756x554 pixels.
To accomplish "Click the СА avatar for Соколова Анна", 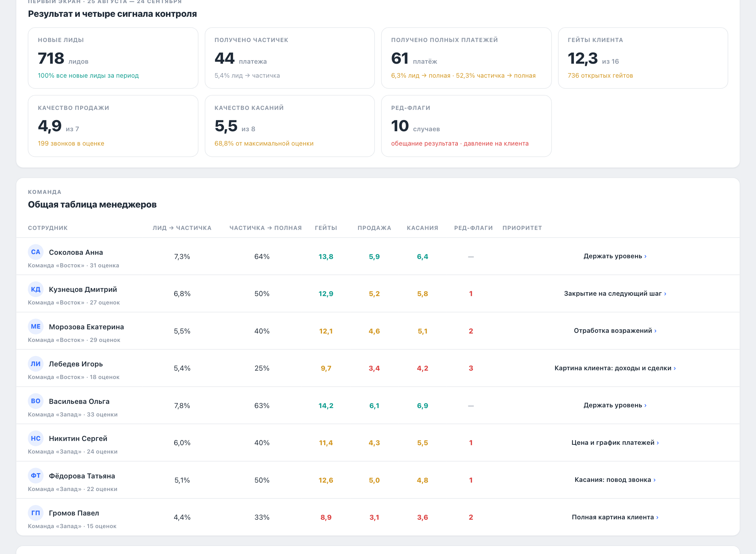I will pyautogui.click(x=36, y=252).
